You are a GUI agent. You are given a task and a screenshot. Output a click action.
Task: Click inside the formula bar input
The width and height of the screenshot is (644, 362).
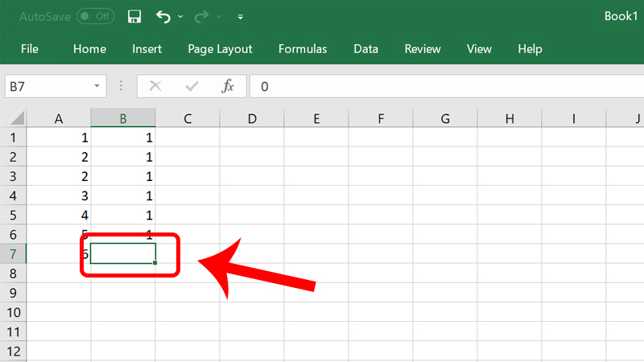coord(443,86)
